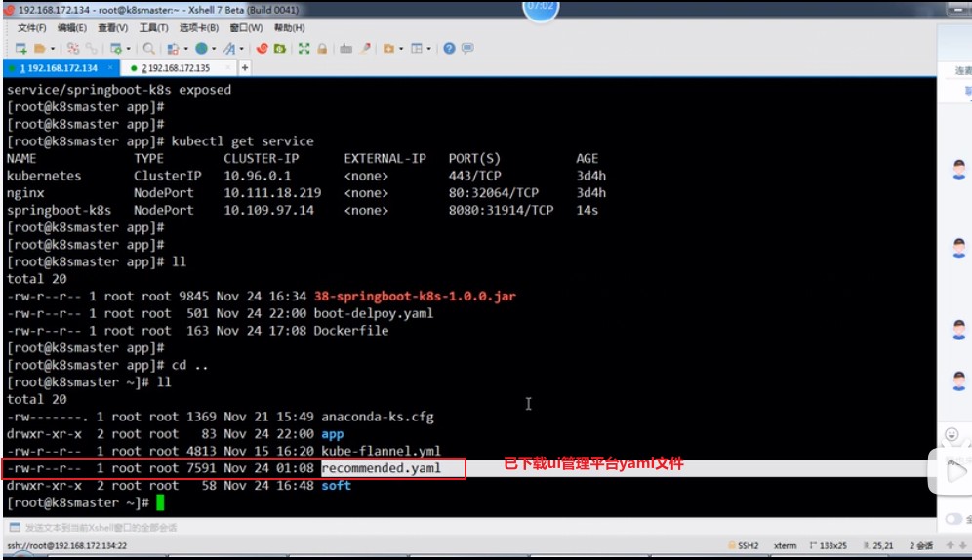The image size is (972, 560).
Task: Click the globe encoding icon
Action: (x=201, y=49)
